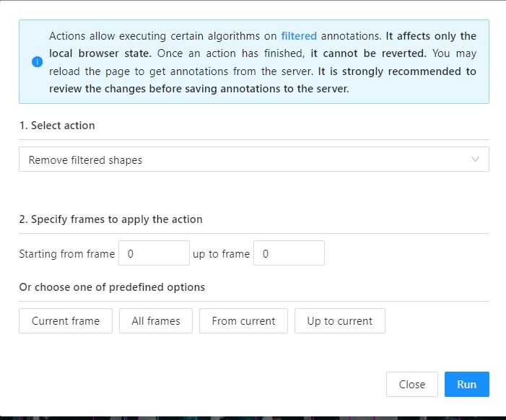Open the blue "filtered" link
Screen dimensions: 506x420
point(298,35)
